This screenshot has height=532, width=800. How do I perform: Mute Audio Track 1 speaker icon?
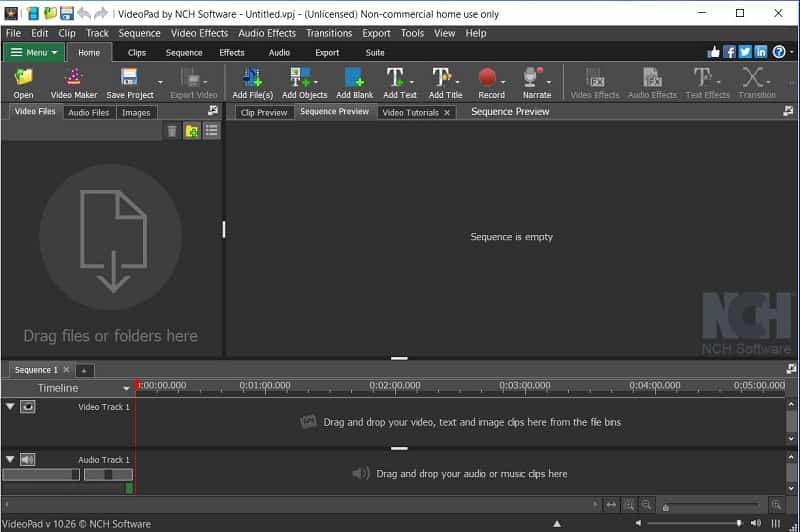coord(28,460)
